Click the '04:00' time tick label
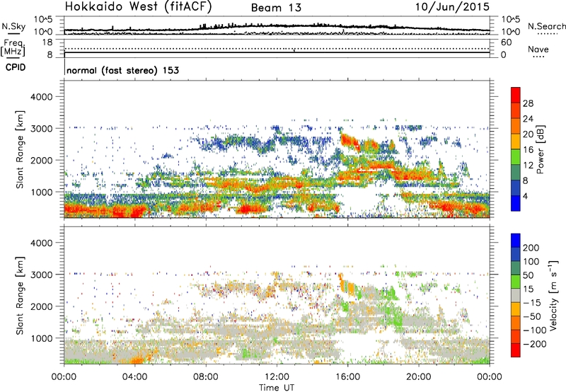The width and height of the screenshot is (566, 392). pyautogui.click(x=134, y=377)
